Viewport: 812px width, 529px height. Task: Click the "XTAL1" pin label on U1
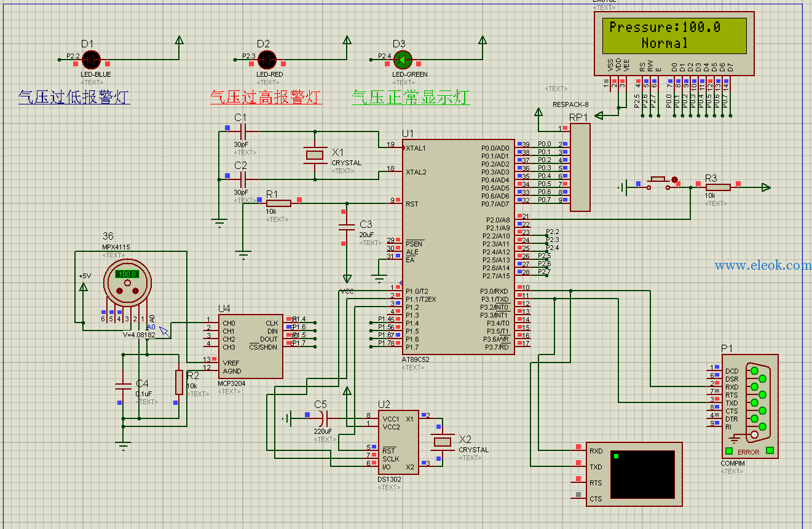[x=416, y=148]
